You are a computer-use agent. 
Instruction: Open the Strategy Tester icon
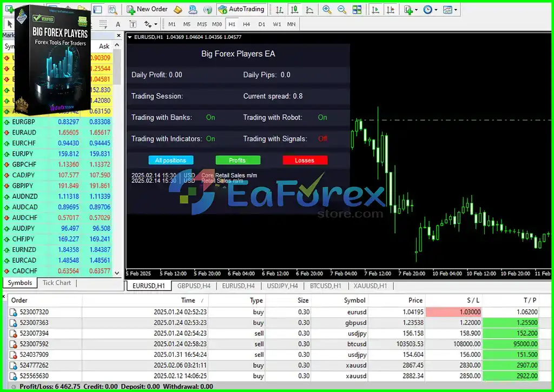click(x=113, y=10)
